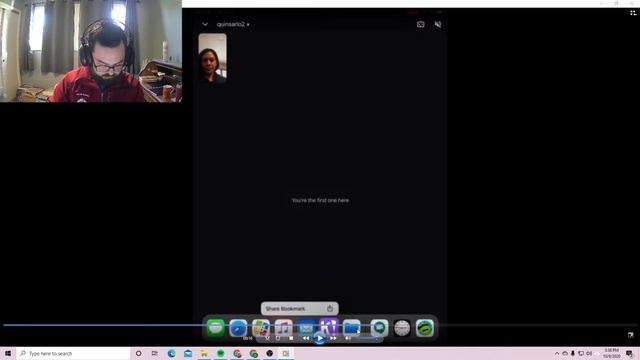Open the notification Action Center
This screenshot has height=360, width=640.
[629, 353]
